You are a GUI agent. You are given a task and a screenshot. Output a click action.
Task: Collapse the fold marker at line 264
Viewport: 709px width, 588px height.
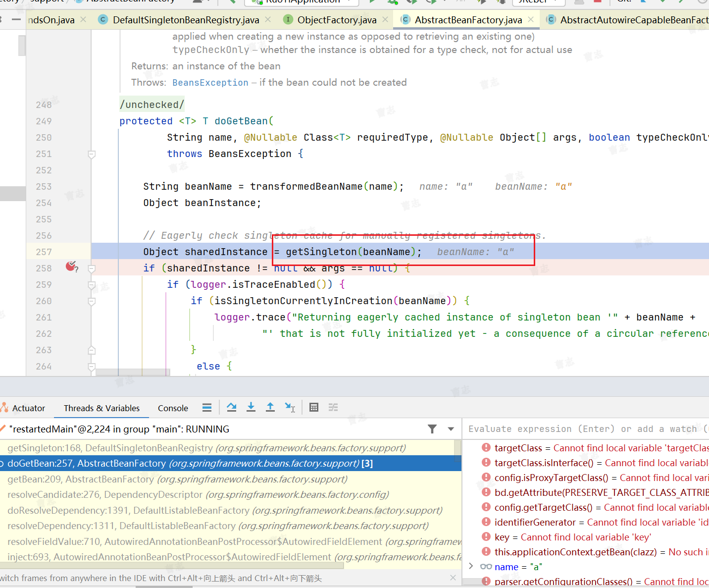[92, 367]
